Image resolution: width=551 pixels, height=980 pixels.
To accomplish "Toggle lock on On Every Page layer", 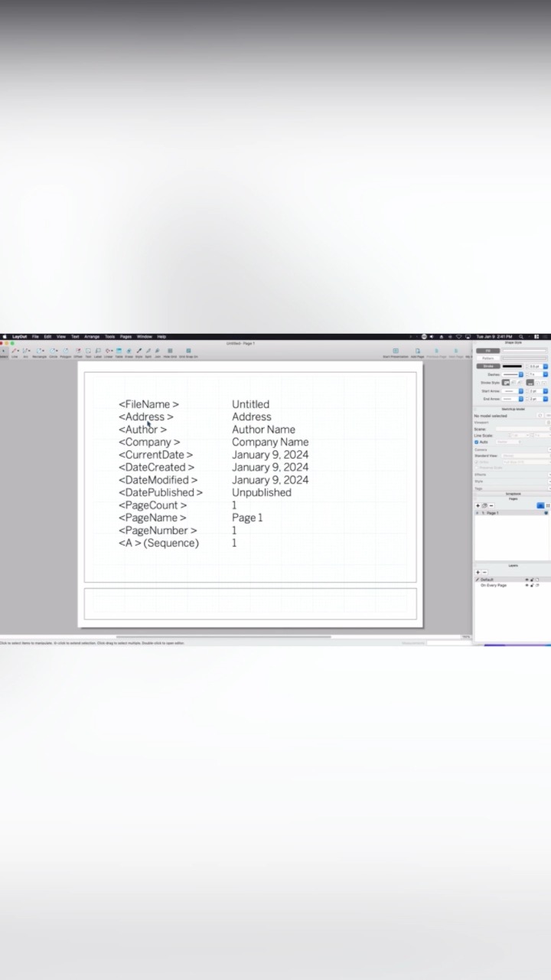I will tap(532, 585).
